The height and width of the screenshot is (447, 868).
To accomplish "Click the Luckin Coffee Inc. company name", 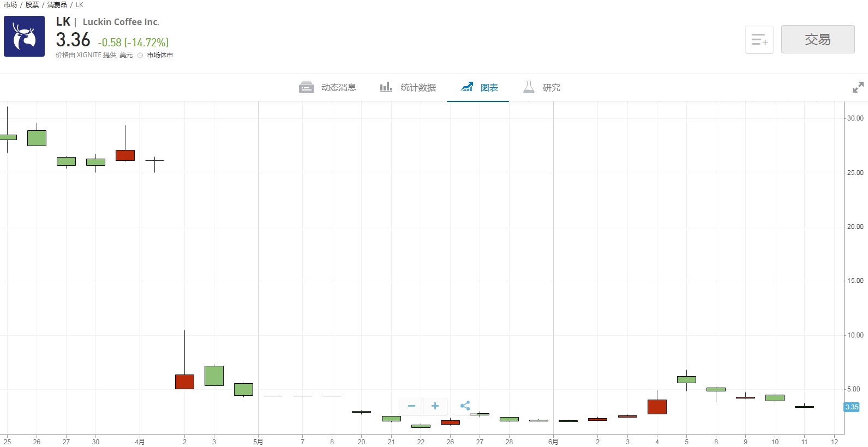I will click(x=121, y=22).
